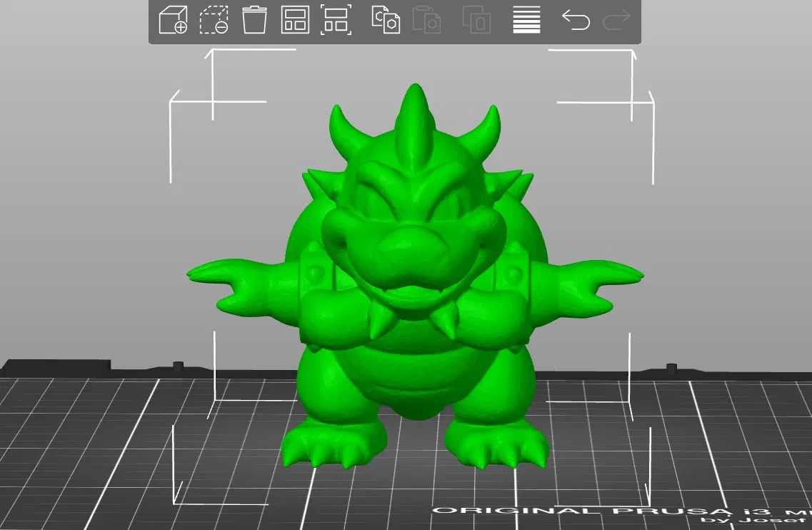The width and height of the screenshot is (812, 530).
Task: Click the Delete selected object icon
Action: (x=214, y=20)
